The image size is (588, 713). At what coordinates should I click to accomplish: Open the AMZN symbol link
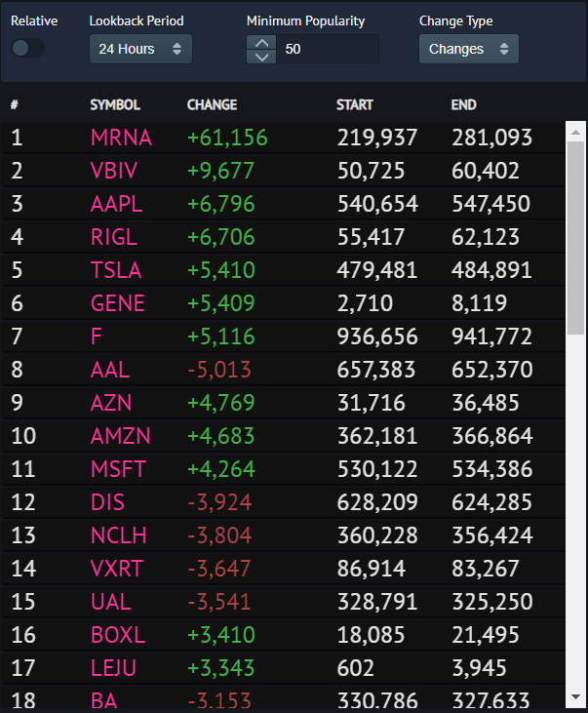[121, 437]
